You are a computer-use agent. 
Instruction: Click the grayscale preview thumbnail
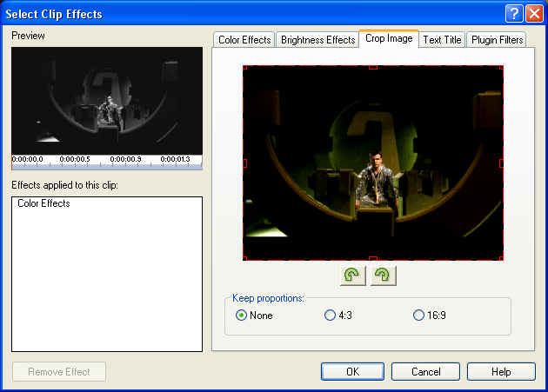pos(107,101)
